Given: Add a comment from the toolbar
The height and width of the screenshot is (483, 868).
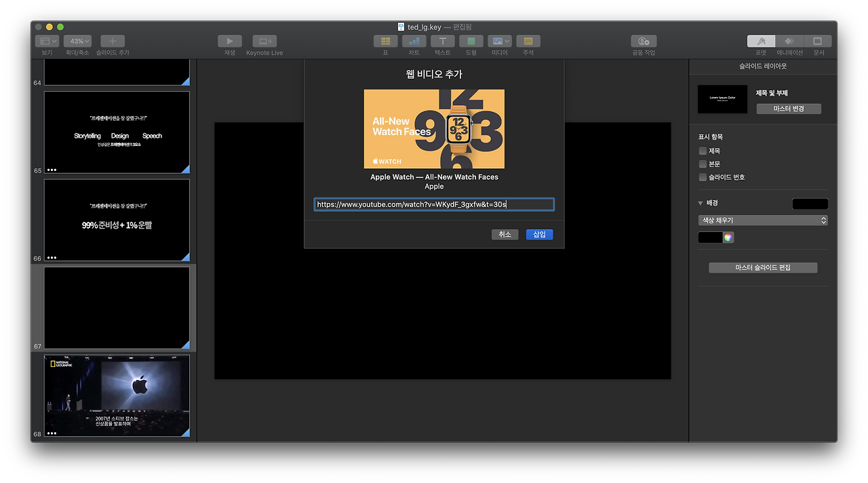Looking at the screenshot, I should [528, 41].
